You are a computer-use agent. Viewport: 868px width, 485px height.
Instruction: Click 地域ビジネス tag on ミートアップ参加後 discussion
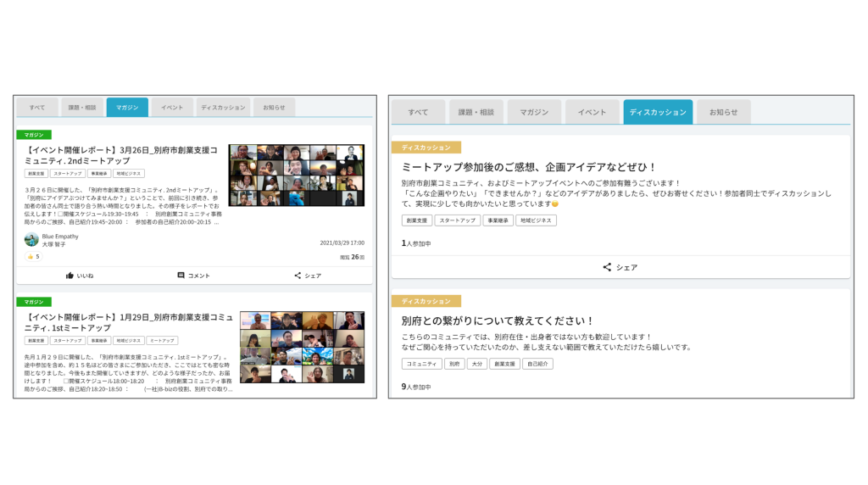tap(536, 220)
